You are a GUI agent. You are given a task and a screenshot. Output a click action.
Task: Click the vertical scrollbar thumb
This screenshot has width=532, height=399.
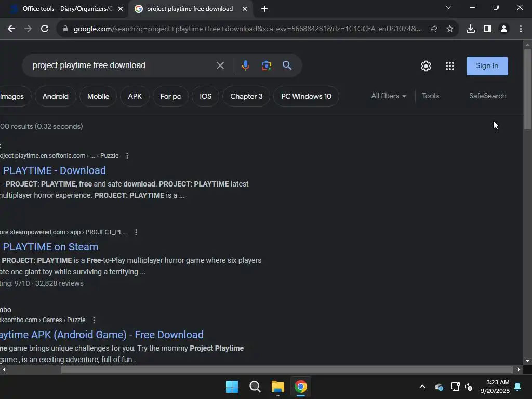click(527, 89)
